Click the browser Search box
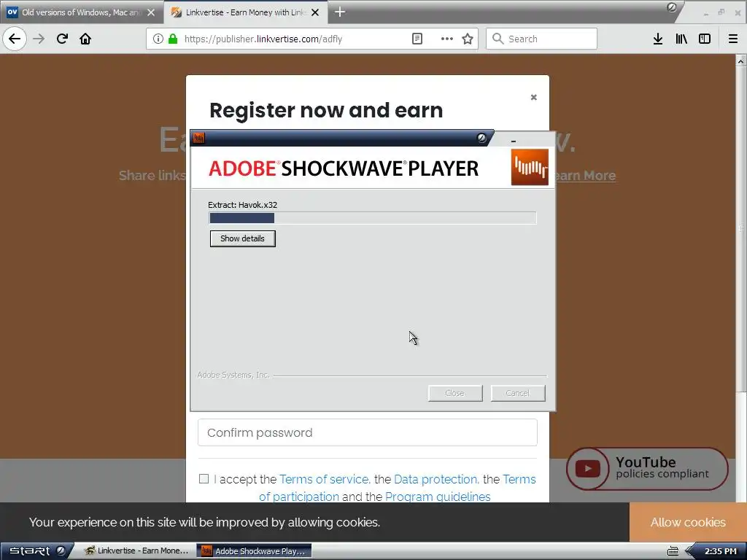Viewport: 747px width, 560px height. [x=542, y=39]
